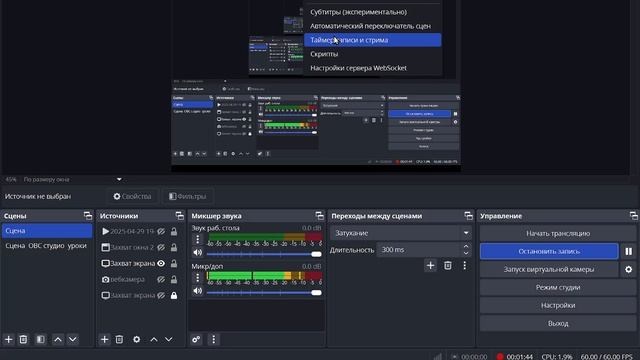Open preview scale dropdown По размеру окна
640x360 pixels.
(73, 179)
